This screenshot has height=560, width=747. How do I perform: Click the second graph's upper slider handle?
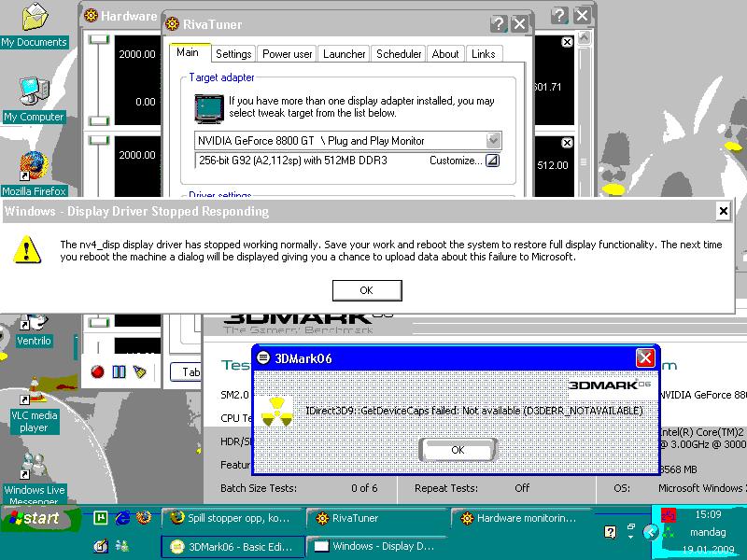99,140
